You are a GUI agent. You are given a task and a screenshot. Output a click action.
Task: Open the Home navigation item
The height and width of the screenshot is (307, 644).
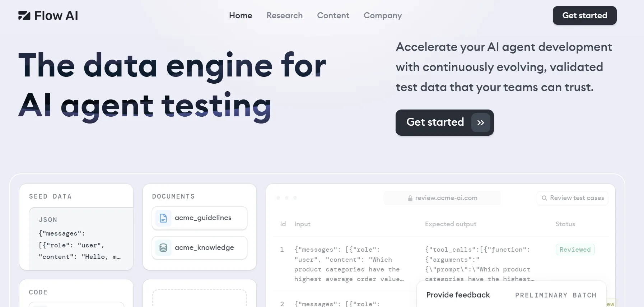(x=241, y=15)
